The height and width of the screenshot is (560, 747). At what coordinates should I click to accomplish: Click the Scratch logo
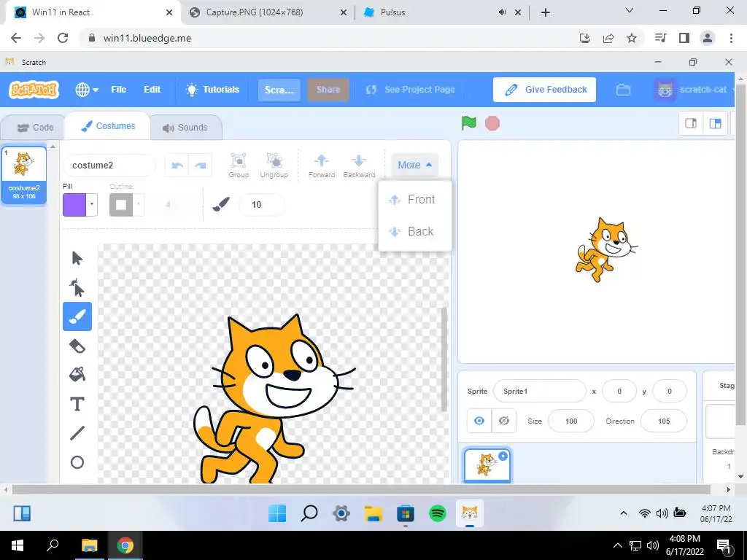(34, 90)
